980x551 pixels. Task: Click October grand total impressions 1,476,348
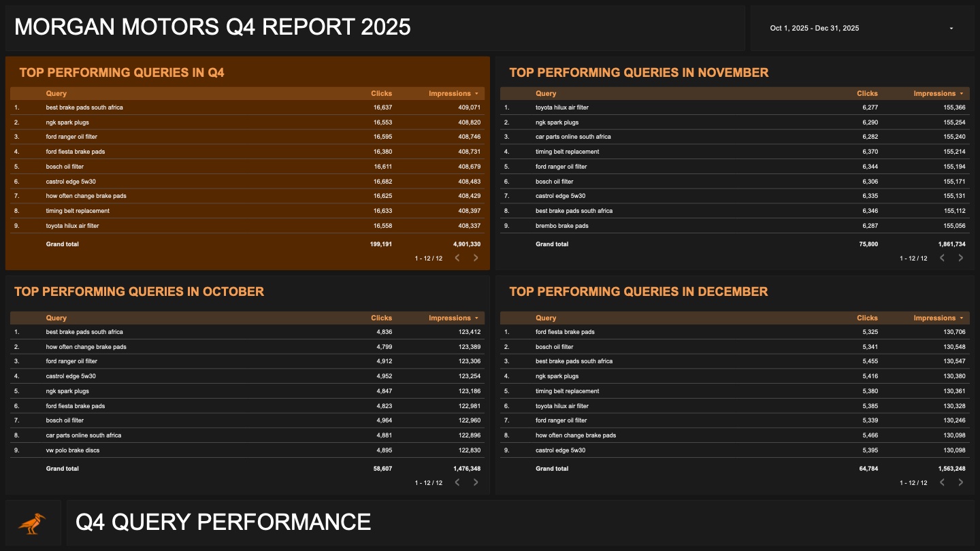click(x=467, y=469)
